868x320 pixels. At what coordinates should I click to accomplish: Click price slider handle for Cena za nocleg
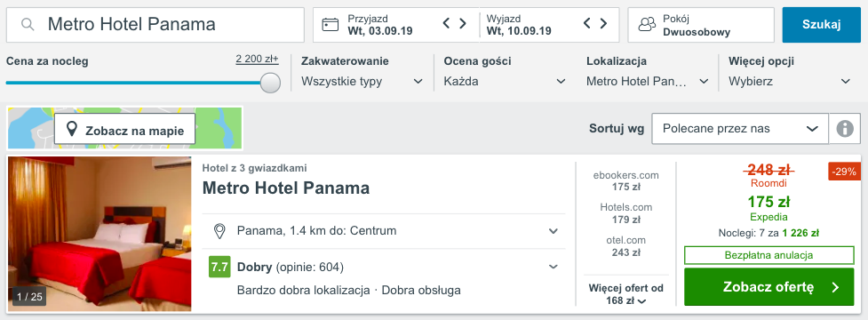[x=270, y=83]
